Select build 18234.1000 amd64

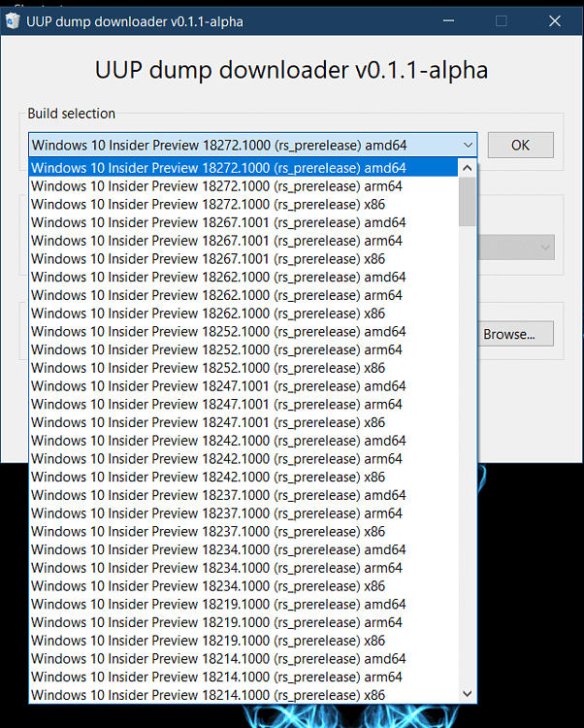click(x=218, y=549)
